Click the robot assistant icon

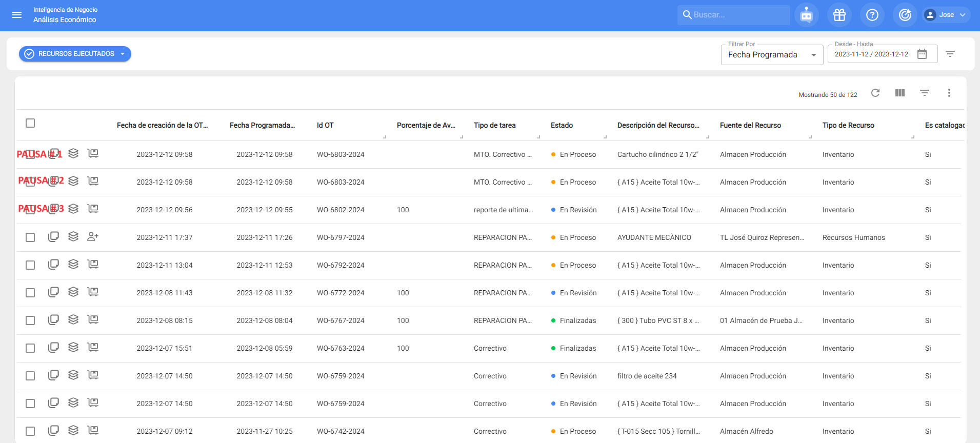click(x=806, y=15)
